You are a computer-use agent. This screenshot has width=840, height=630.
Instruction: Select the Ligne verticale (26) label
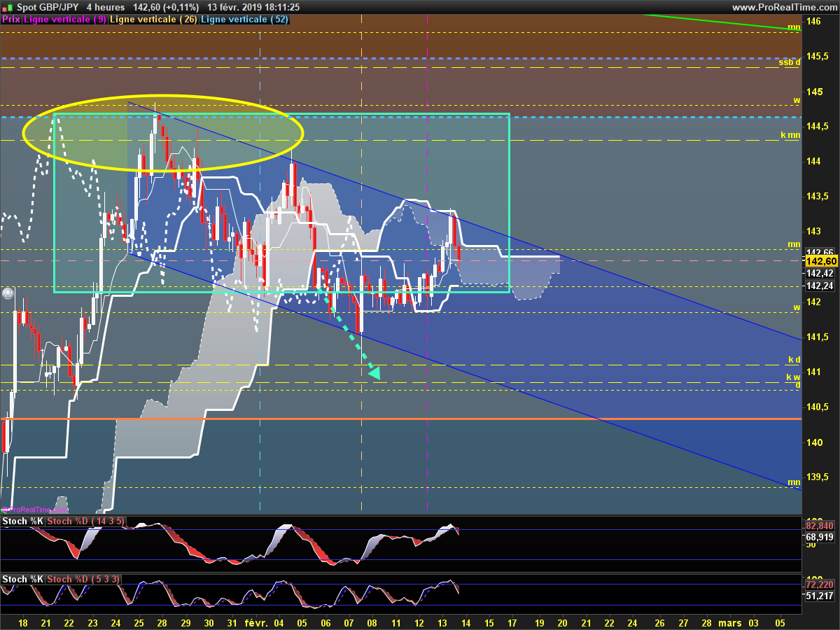[x=153, y=19]
